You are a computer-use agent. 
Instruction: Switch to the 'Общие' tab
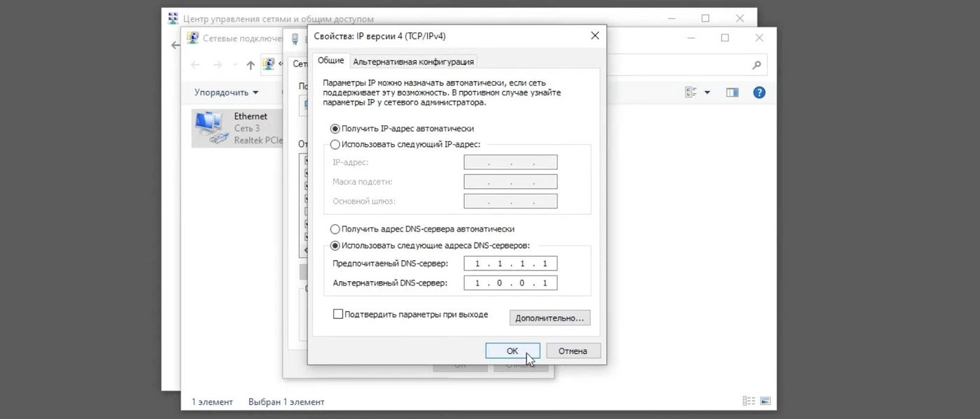pyautogui.click(x=330, y=61)
